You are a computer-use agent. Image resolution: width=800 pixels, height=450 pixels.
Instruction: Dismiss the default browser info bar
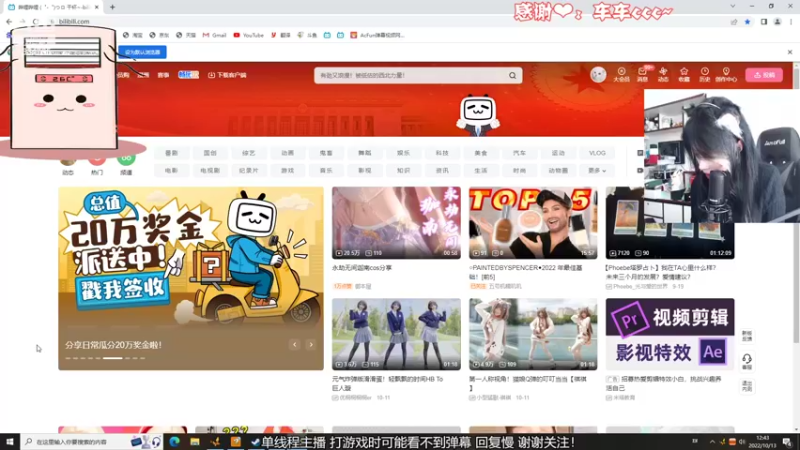point(790,52)
